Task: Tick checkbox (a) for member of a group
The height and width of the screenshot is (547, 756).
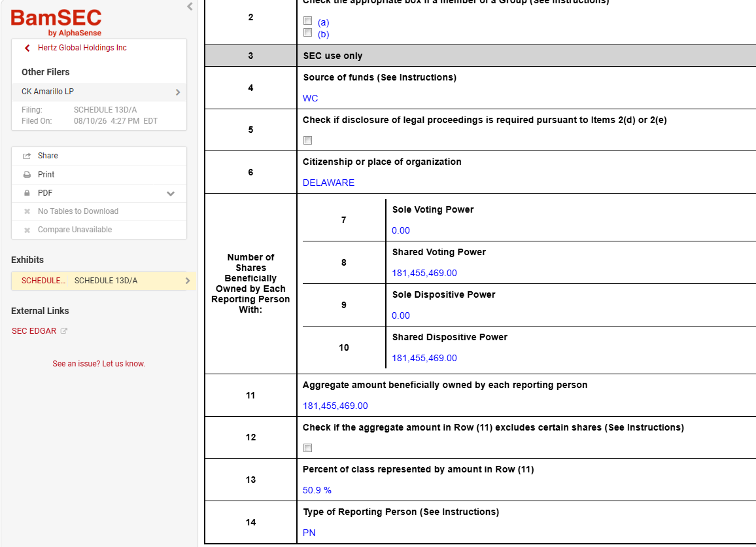Action: tap(307, 21)
